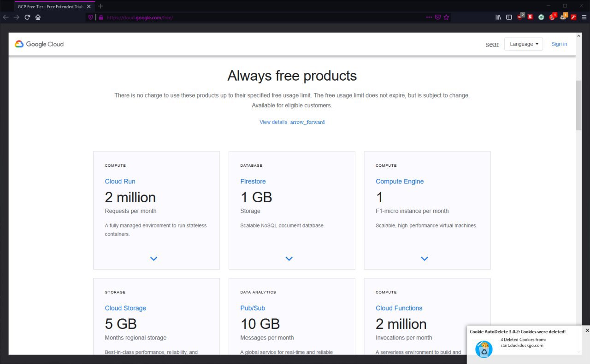The width and height of the screenshot is (590, 364).
Task: Click the page vertical scrollbar thumb
Action: click(x=578, y=105)
